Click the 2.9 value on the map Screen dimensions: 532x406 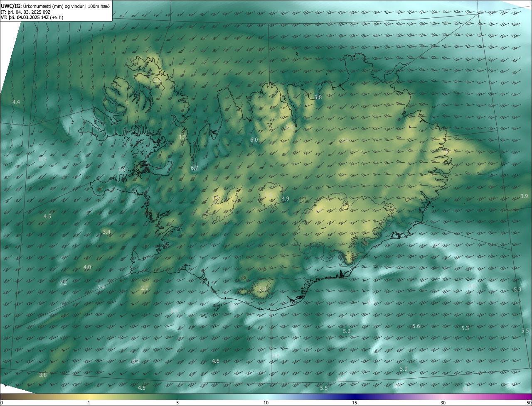click(145, 288)
